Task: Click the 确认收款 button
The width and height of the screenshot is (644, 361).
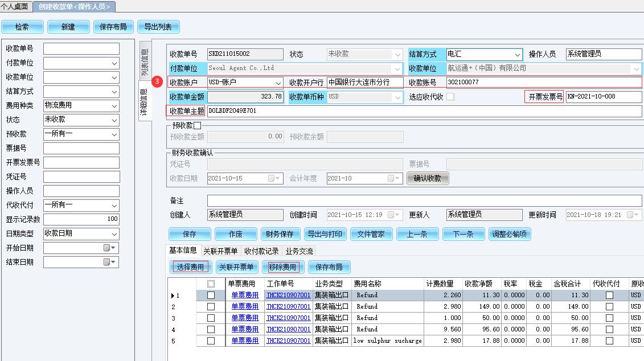Action: click(x=427, y=178)
